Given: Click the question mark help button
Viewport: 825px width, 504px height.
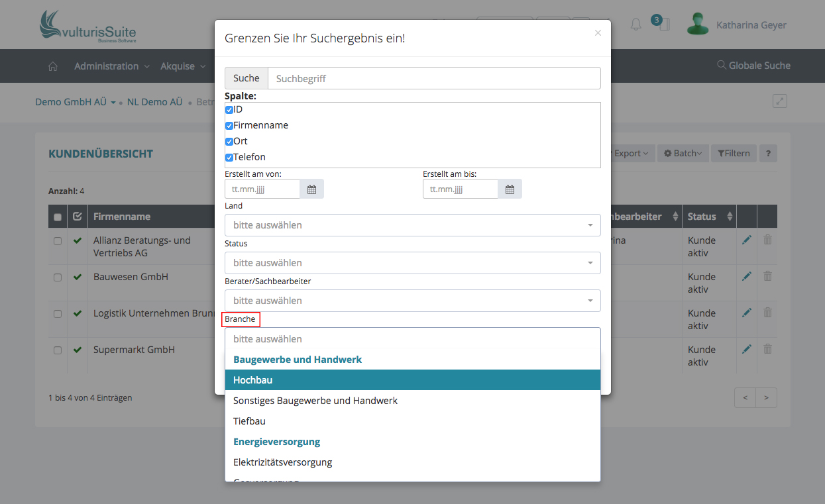Looking at the screenshot, I should pos(768,154).
